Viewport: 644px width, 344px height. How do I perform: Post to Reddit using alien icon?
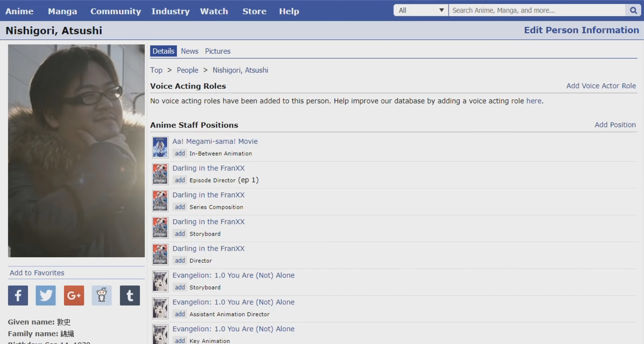click(x=102, y=295)
